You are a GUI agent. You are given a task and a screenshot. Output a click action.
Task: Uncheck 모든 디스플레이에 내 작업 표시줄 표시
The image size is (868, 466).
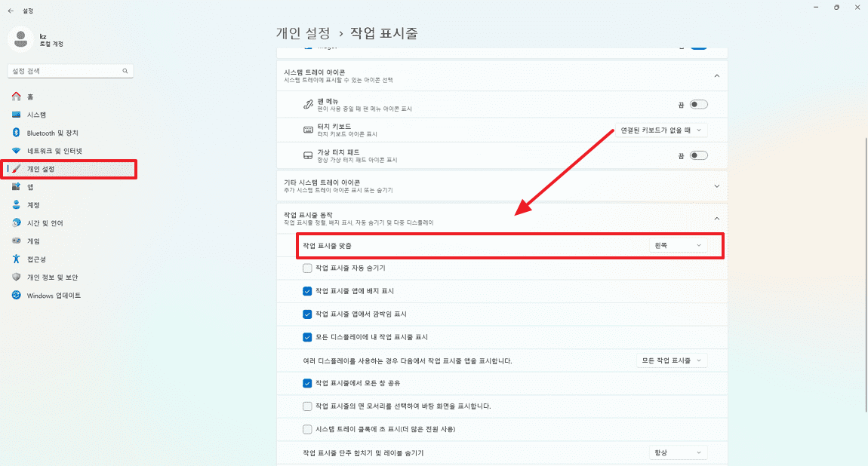(x=307, y=337)
